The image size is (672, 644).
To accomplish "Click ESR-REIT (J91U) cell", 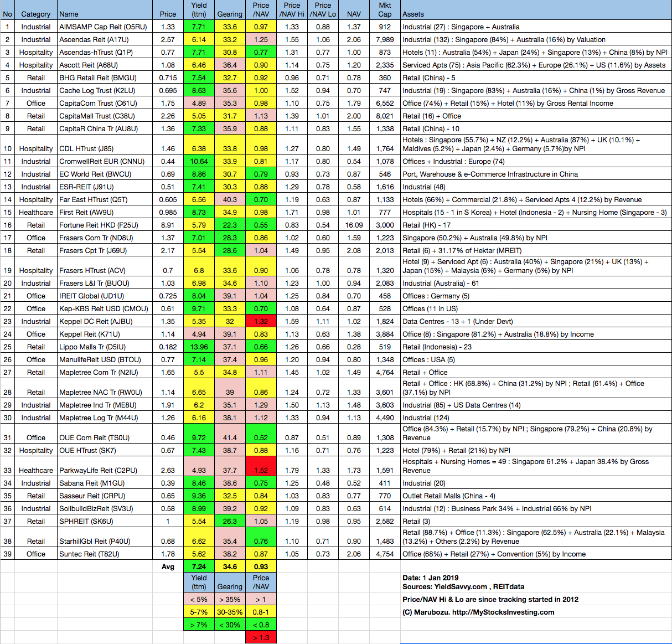I will (105, 187).
